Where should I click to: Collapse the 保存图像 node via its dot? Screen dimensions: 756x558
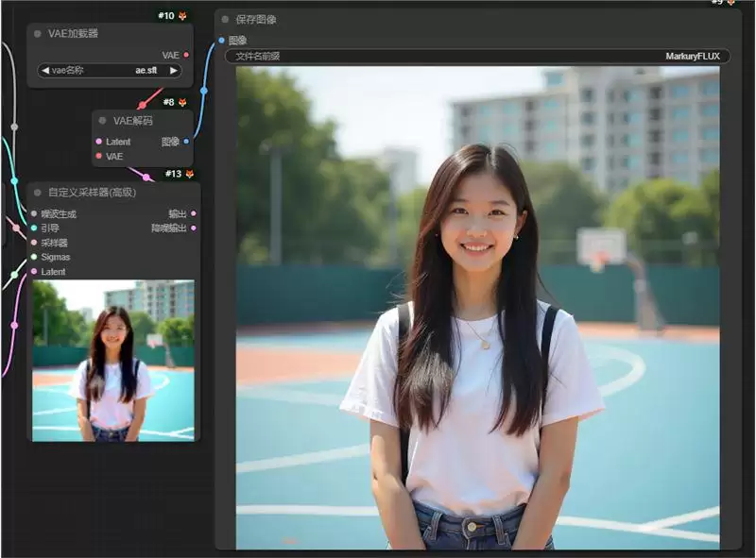(x=225, y=19)
